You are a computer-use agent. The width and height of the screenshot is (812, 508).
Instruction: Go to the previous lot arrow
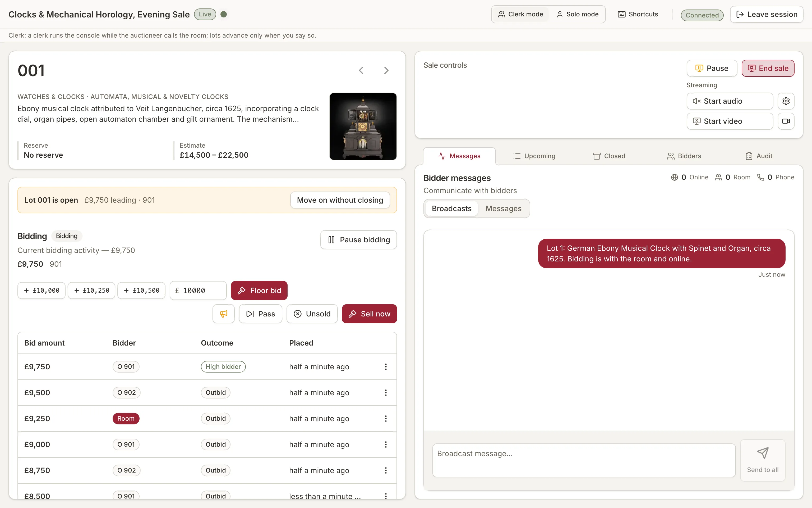(x=361, y=71)
